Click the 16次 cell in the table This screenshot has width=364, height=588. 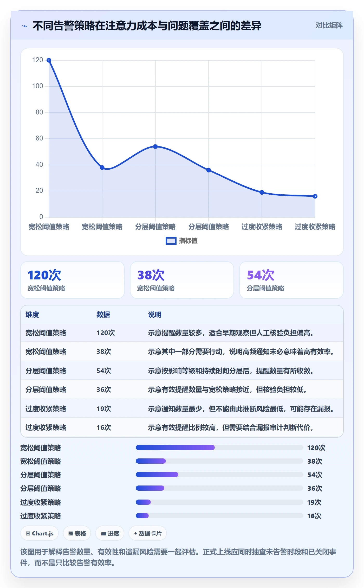104,427
